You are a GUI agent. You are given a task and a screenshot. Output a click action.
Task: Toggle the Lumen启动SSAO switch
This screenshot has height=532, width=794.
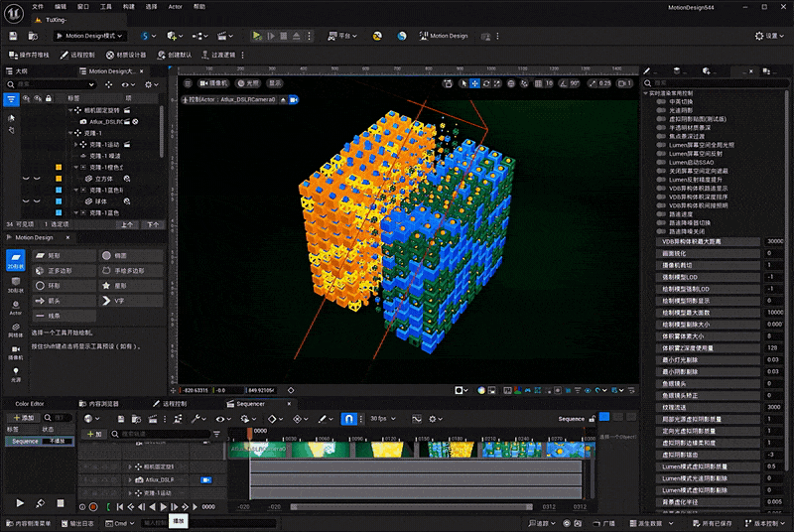661,162
